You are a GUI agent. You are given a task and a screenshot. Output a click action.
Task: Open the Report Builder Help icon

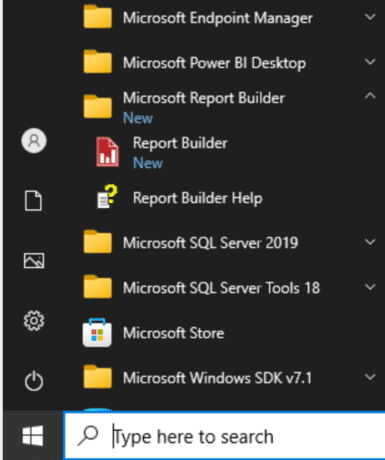(107, 197)
